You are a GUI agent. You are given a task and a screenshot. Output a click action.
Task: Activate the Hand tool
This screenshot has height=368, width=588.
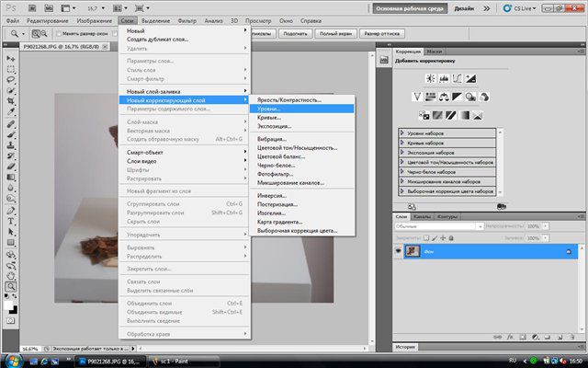(x=11, y=275)
